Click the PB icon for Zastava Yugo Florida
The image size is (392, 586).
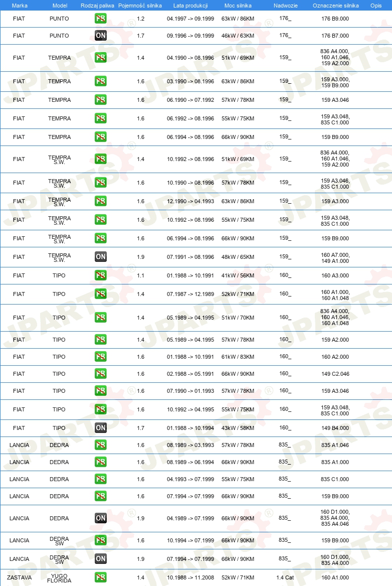click(x=100, y=577)
